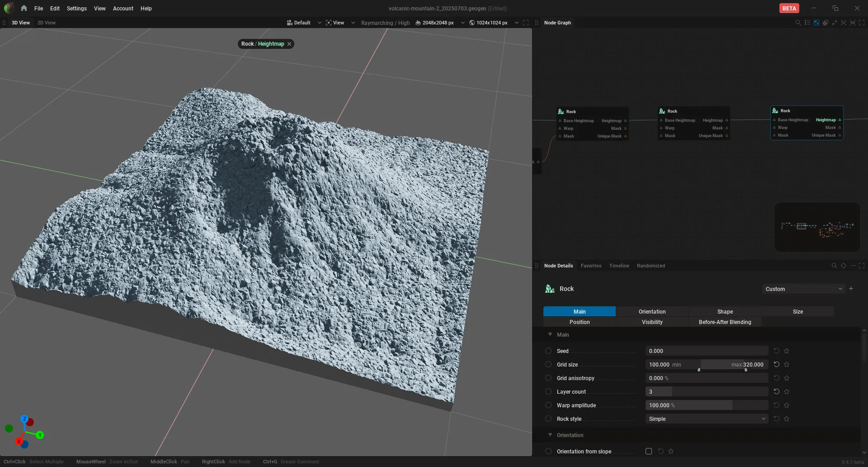Collapse the Main section
Screen dimensions: 868x467
550,334
